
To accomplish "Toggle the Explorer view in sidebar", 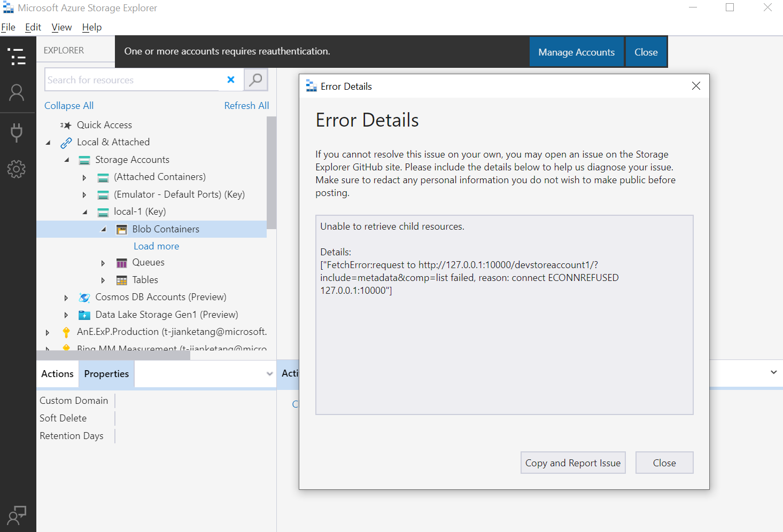I will (17, 57).
